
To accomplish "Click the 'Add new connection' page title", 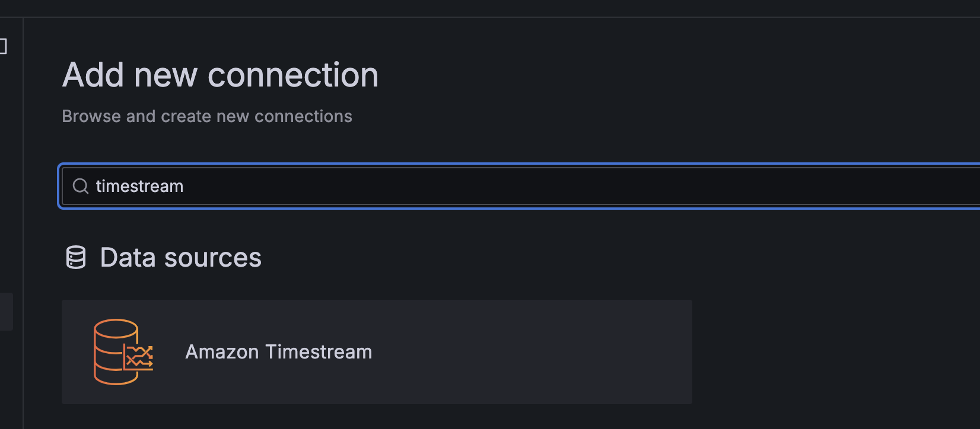I will coord(220,75).
